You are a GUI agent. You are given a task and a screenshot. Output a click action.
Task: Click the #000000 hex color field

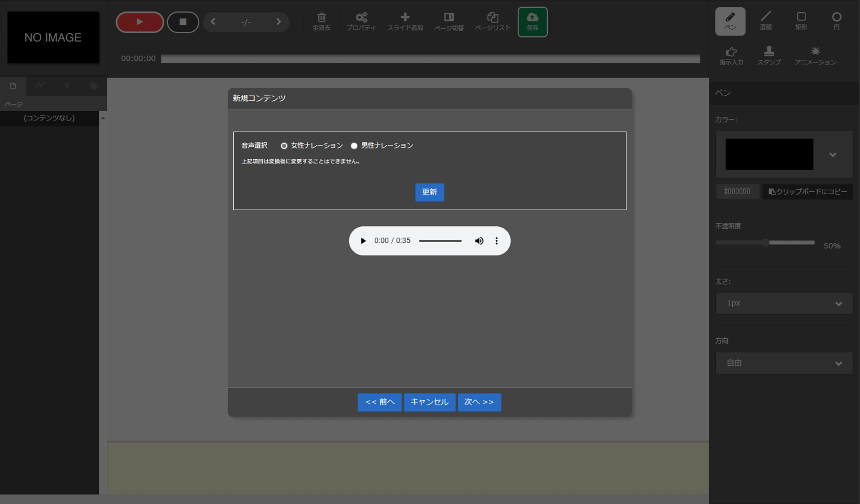[x=737, y=191]
